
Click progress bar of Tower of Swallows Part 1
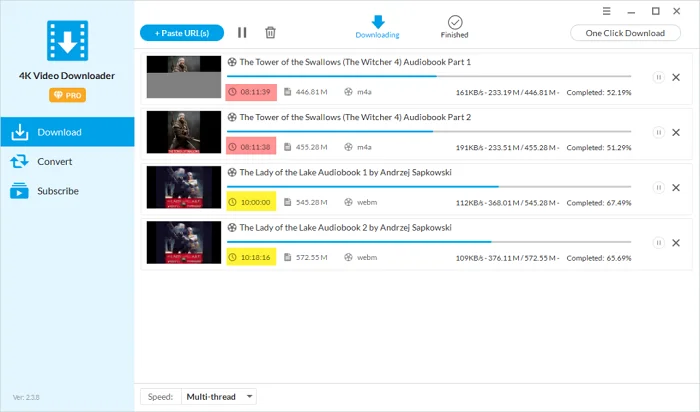pyautogui.click(x=429, y=76)
